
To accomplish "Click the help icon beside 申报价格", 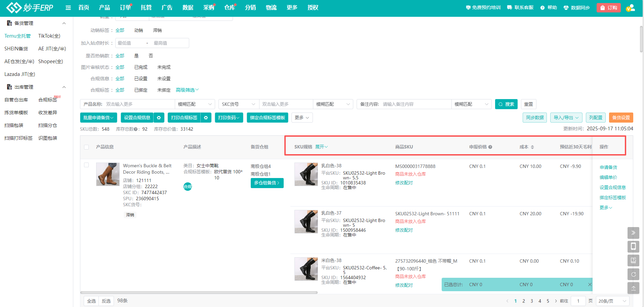I will coord(490,147).
